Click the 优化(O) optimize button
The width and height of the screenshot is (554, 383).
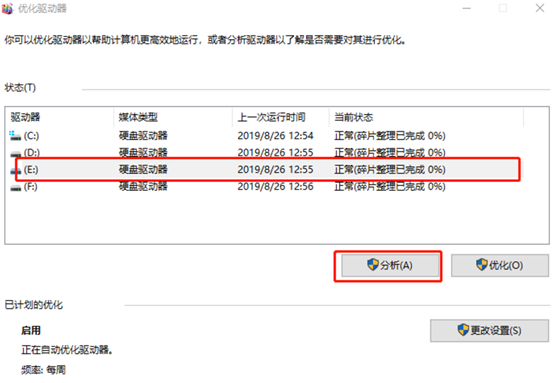click(500, 265)
